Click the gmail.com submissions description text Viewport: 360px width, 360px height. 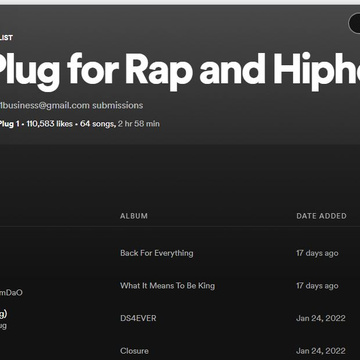click(x=71, y=105)
